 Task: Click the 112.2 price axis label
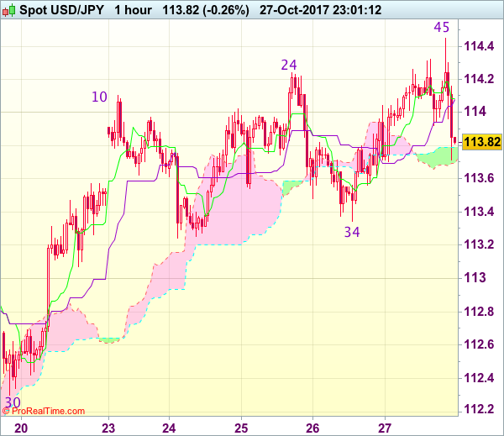tap(479, 409)
